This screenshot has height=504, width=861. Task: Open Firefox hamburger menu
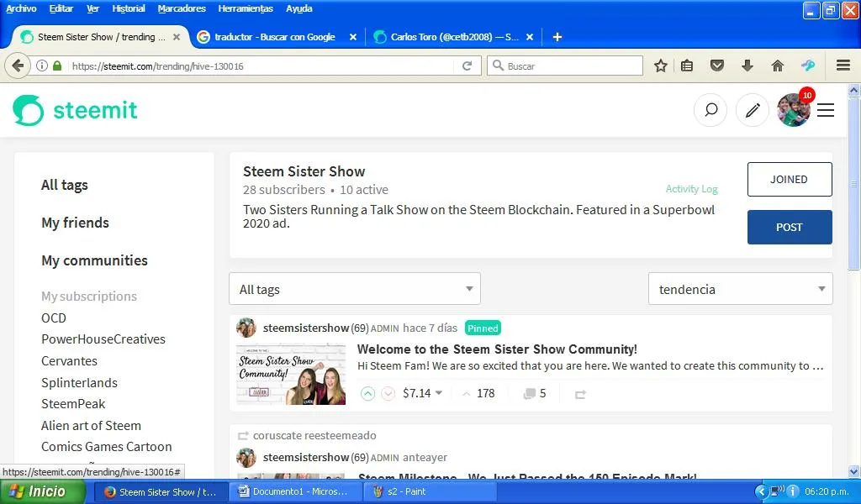[x=843, y=66]
